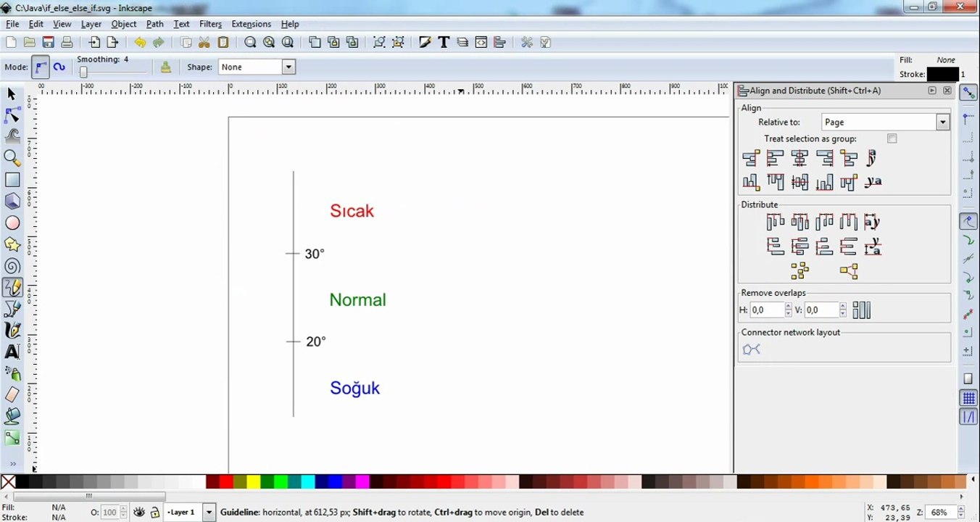The width and height of the screenshot is (980, 522).
Task: Click the Open folder icon
Action: pyautogui.click(x=30, y=43)
